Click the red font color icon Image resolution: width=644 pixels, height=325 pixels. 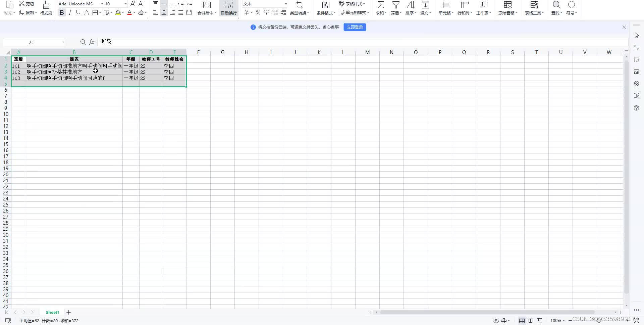click(x=129, y=13)
